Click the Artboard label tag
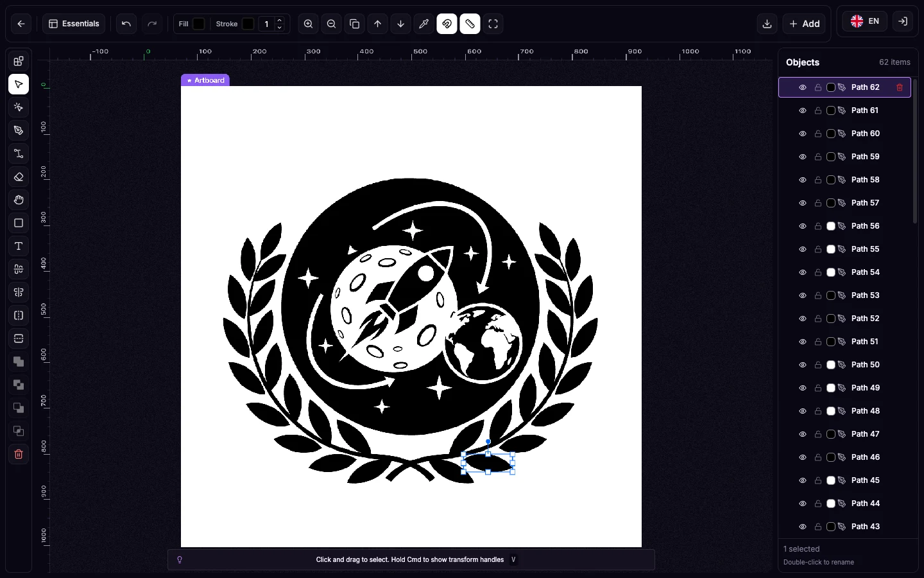Image resolution: width=924 pixels, height=578 pixels. click(x=205, y=80)
